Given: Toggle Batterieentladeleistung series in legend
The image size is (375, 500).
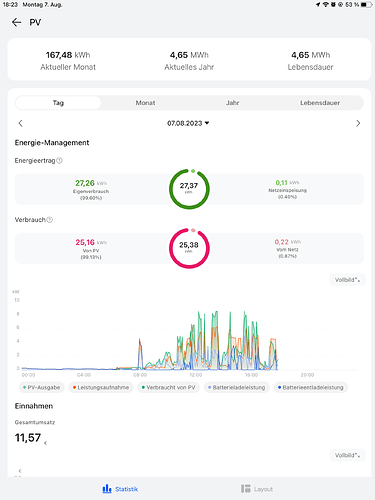Looking at the screenshot, I should pyautogui.click(x=311, y=387).
